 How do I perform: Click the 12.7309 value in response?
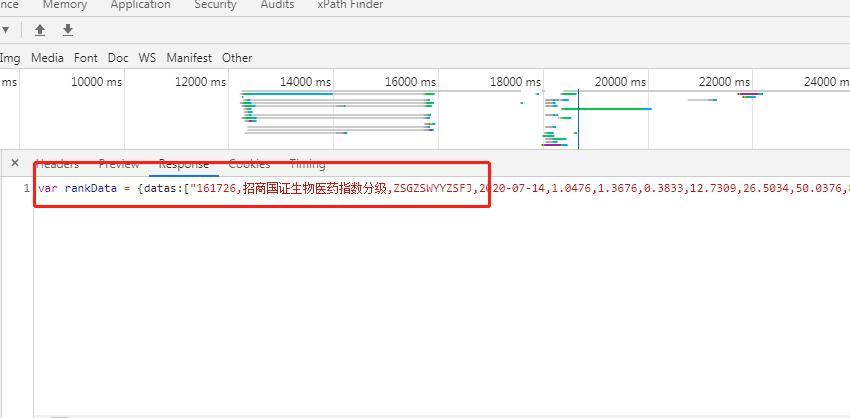click(716, 189)
